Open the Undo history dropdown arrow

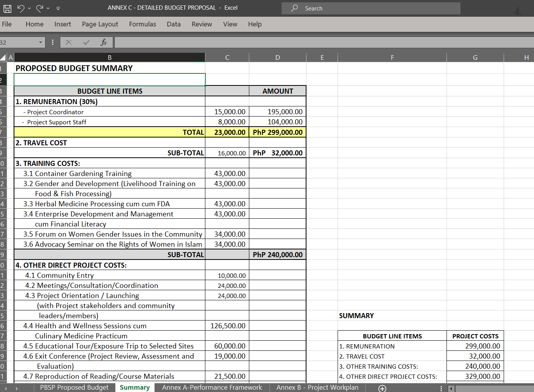(29, 9)
